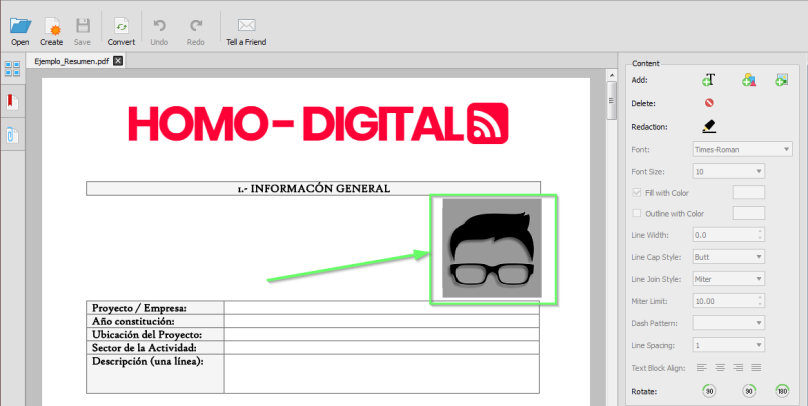Viewport: 808px width, 406px height.
Task: Center align the text block
Action: [720, 368]
